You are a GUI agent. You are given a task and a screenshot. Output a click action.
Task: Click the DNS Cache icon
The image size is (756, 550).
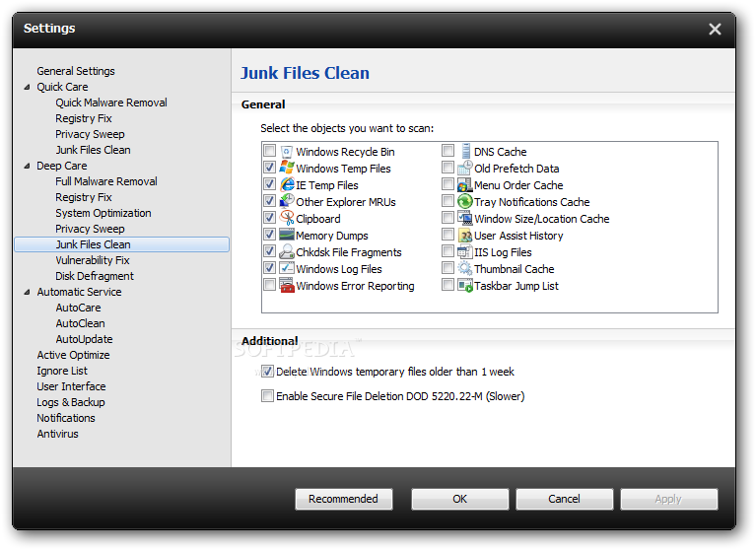point(465,152)
